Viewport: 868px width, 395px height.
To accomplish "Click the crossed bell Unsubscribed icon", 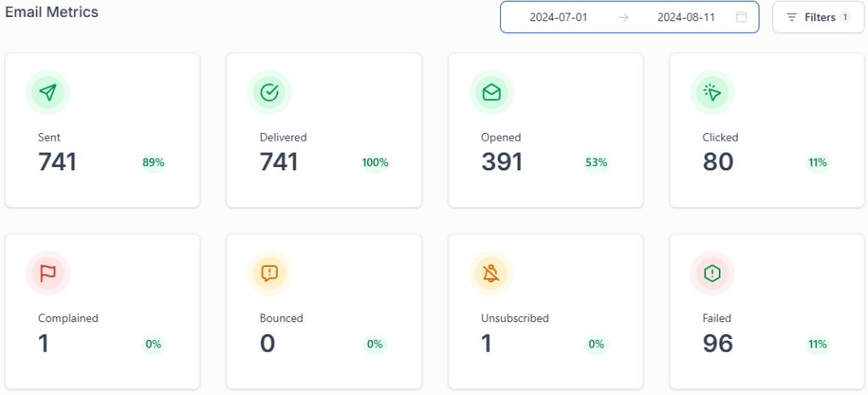I will 492,273.
